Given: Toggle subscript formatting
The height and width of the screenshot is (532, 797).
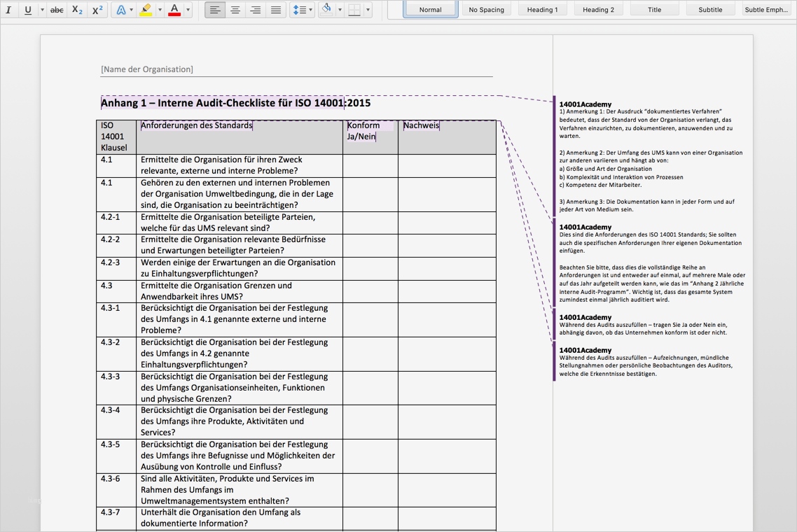Looking at the screenshot, I should 77,10.
